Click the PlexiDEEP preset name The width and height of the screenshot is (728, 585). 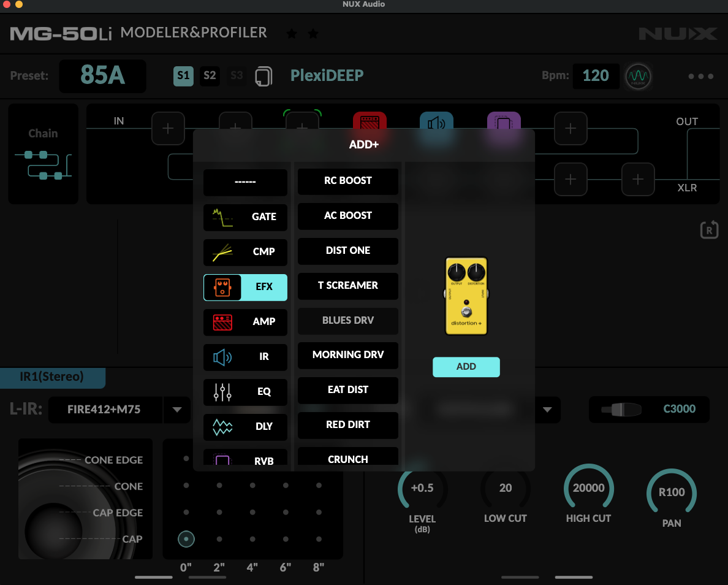[x=327, y=76]
